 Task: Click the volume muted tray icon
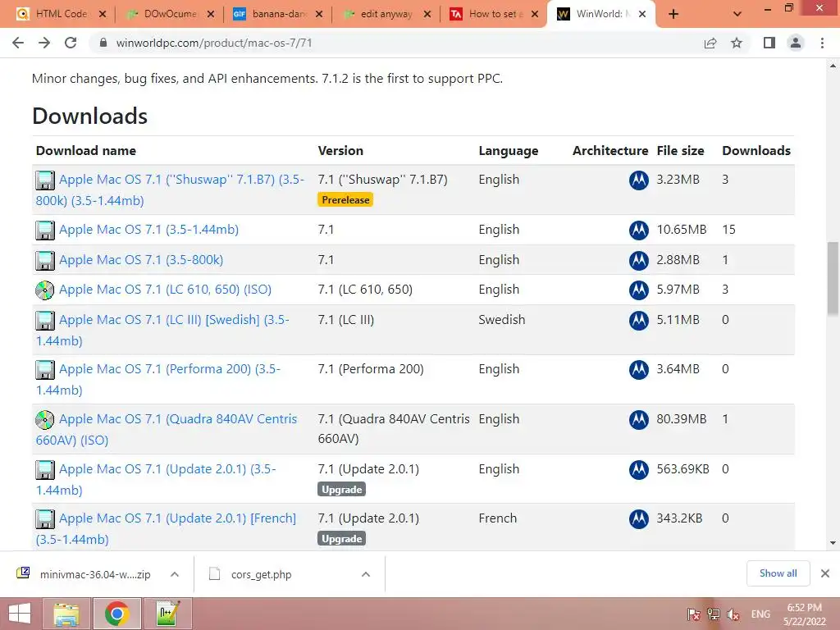(x=733, y=614)
